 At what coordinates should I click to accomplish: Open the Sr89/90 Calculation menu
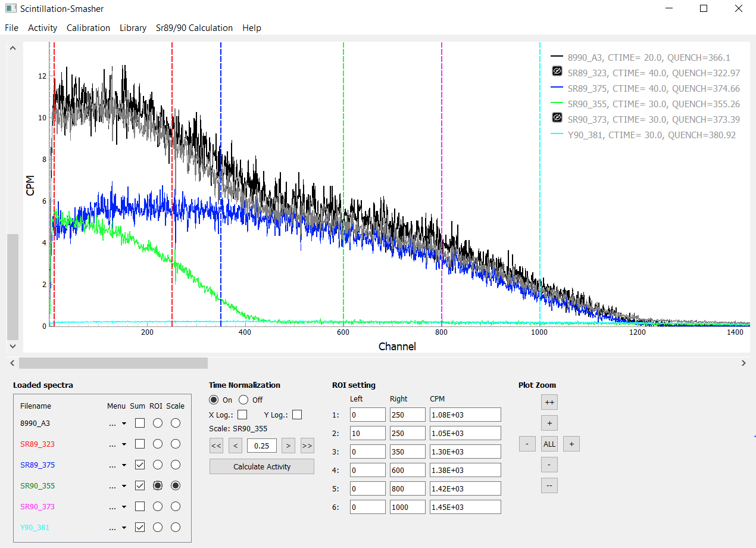click(194, 28)
